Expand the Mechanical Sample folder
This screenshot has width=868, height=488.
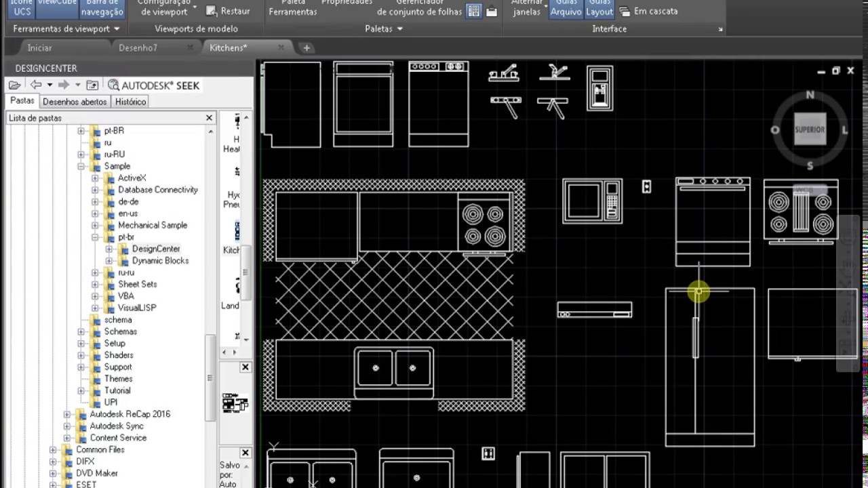(95, 225)
